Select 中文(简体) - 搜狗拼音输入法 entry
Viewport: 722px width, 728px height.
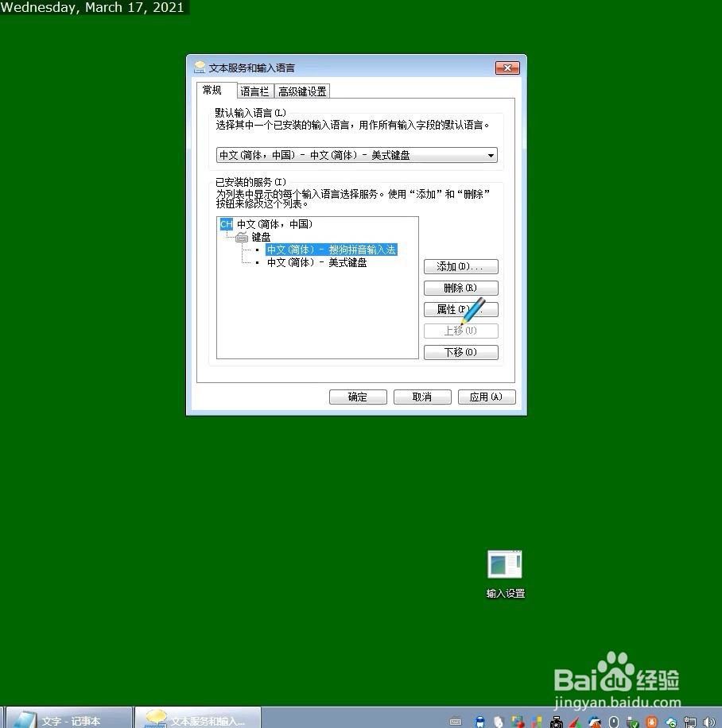pyautogui.click(x=332, y=250)
